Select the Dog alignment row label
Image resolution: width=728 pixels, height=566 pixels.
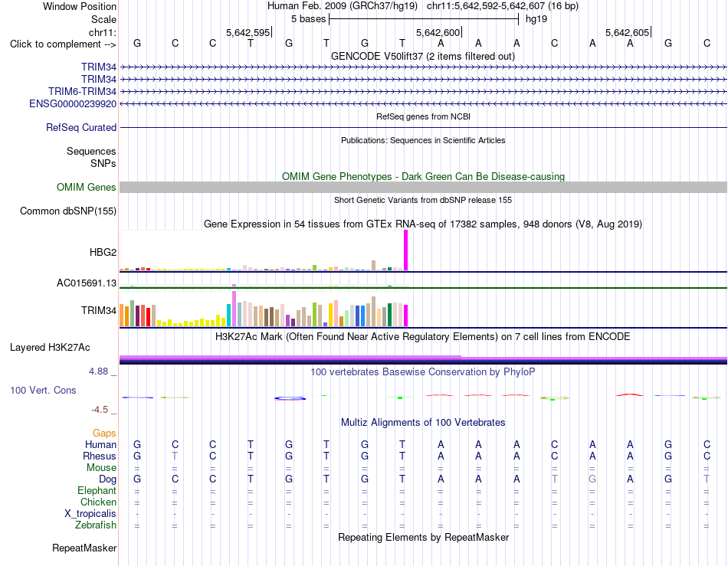point(107,479)
